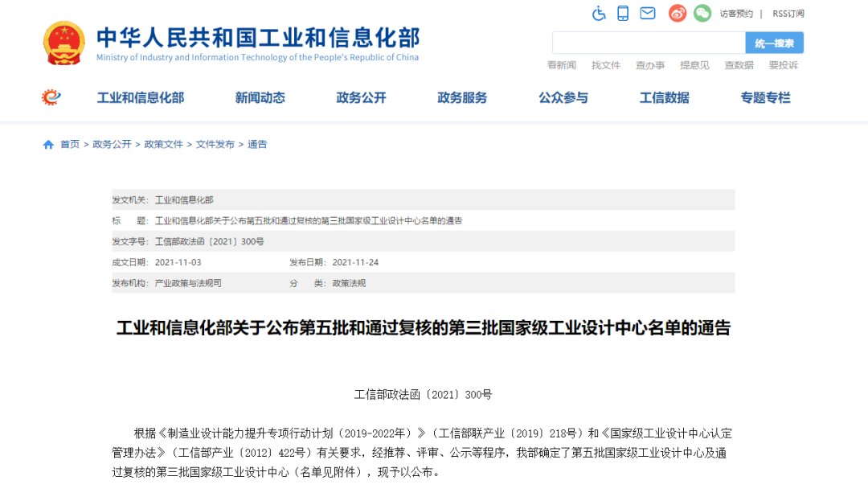Click the body paragraph starting 根据《制造业设计能力
The image size is (868, 501).
coord(424,453)
